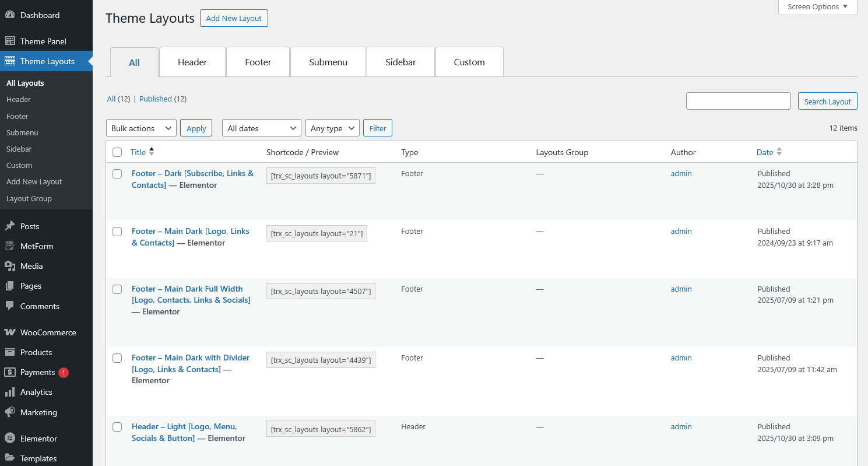Focus the layout search input field
This screenshot has width=868, height=466.
738,101
